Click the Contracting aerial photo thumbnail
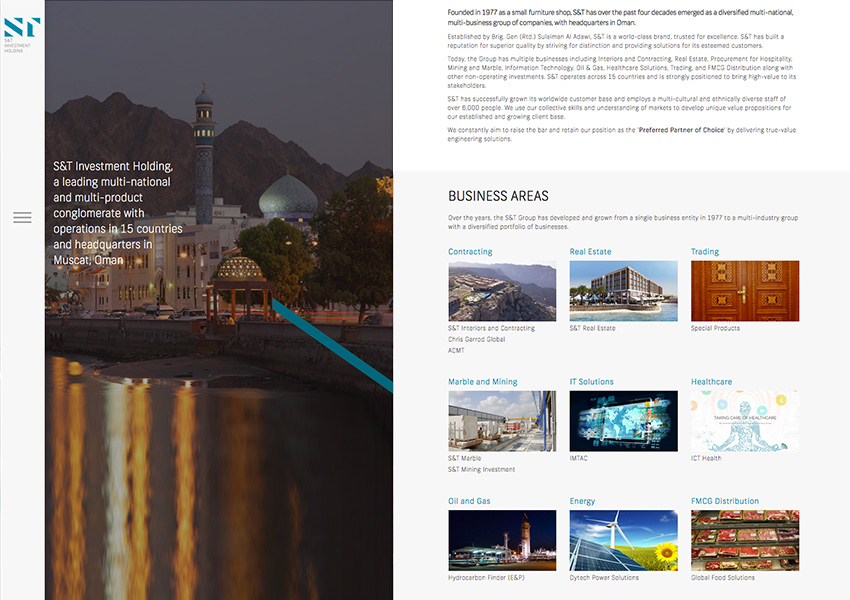The image size is (850, 600). tap(502, 291)
